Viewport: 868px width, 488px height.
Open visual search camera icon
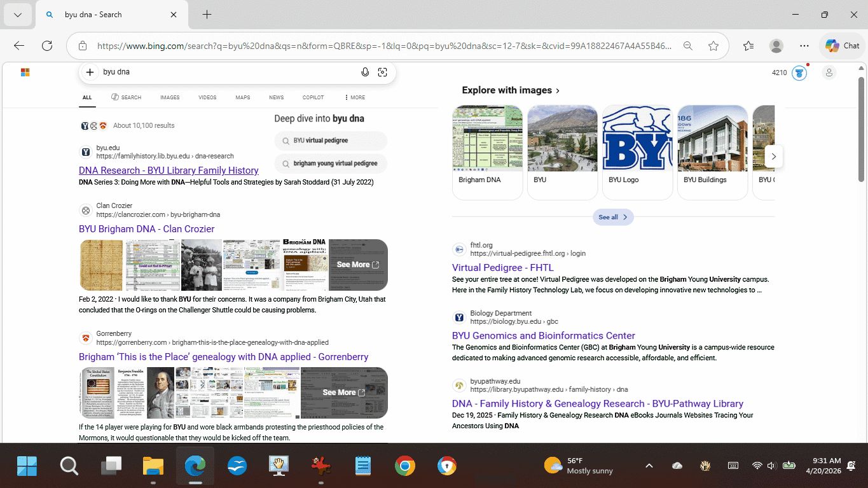click(x=382, y=73)
